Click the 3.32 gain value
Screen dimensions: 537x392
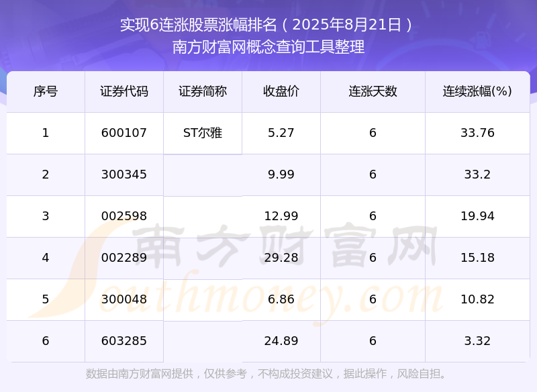point(477,341)
